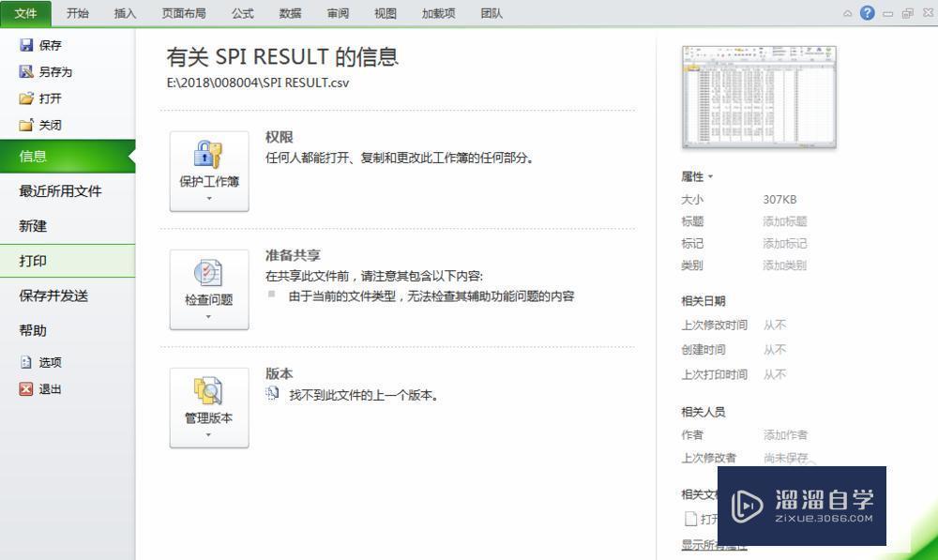Click the 打开 (Open) folder icon
The width and height of the screenshot is (938, 560).
(x=29, y=98)
